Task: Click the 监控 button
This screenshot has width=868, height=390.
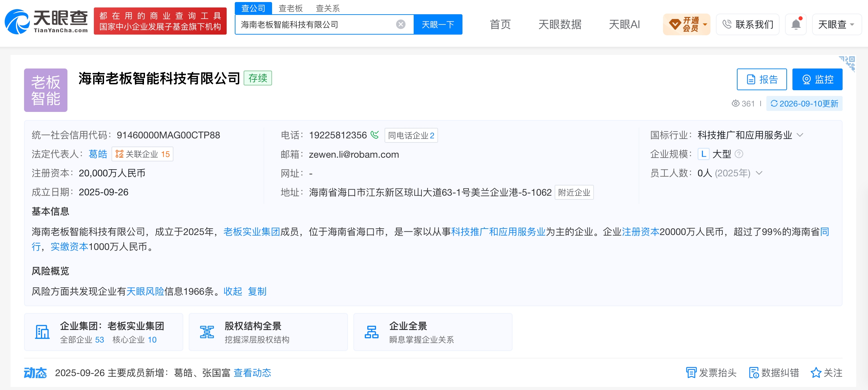Action: 817,79
